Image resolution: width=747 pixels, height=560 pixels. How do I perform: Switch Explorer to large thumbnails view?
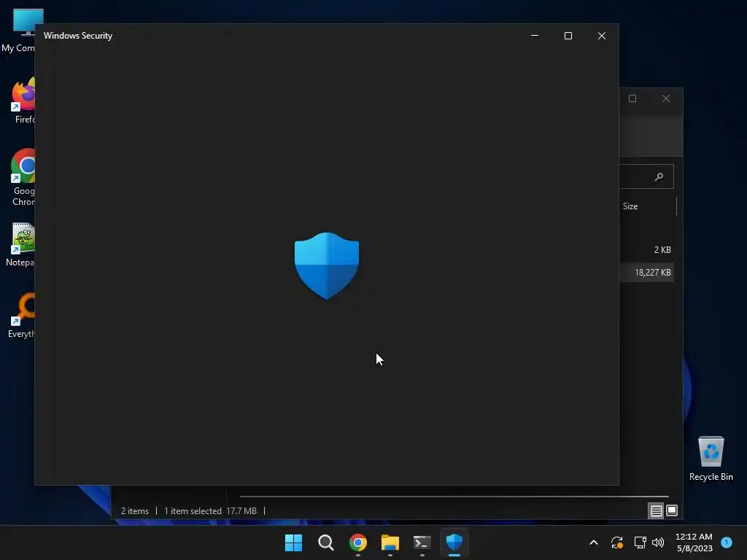click(x=672, y=510)
